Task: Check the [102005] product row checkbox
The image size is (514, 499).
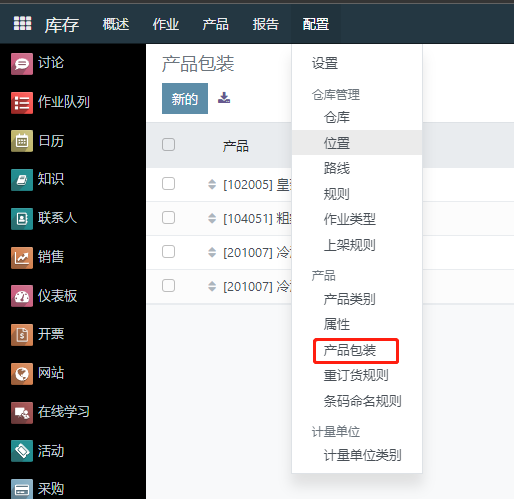Action: pos(168,184)
